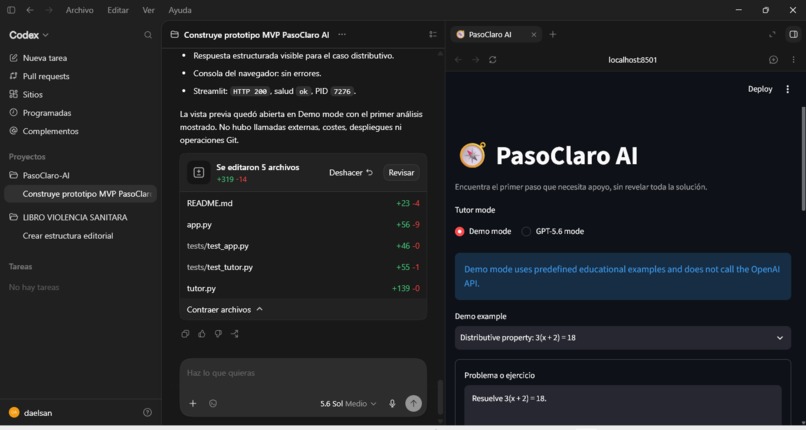This screenshot has width=806, height=430.
Task: Click the preview page vertical scrollbar
Action: [802, 158]
